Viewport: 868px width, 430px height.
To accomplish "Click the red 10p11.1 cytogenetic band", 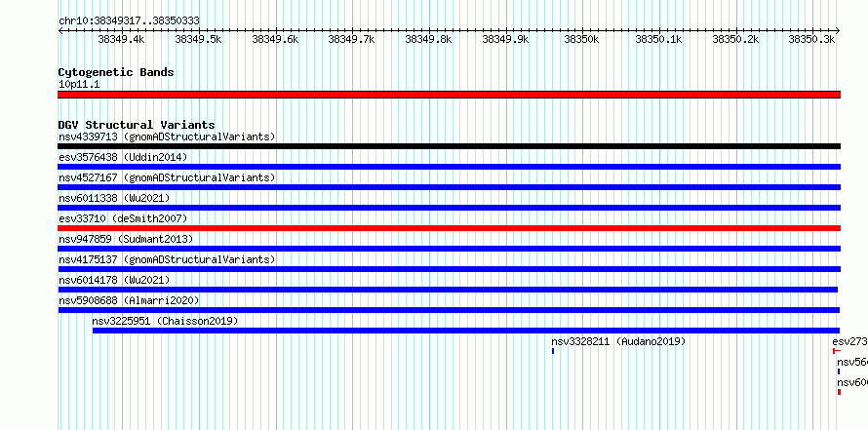I will point(449,95).
